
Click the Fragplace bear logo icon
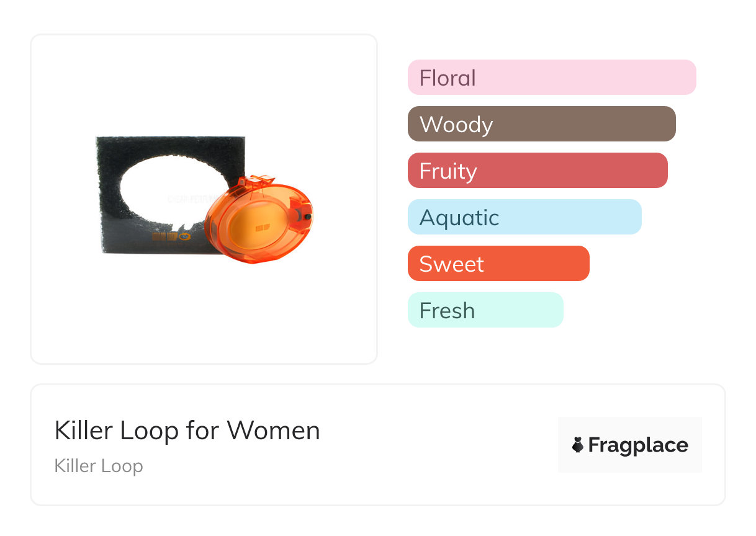(x=578, y=445)
